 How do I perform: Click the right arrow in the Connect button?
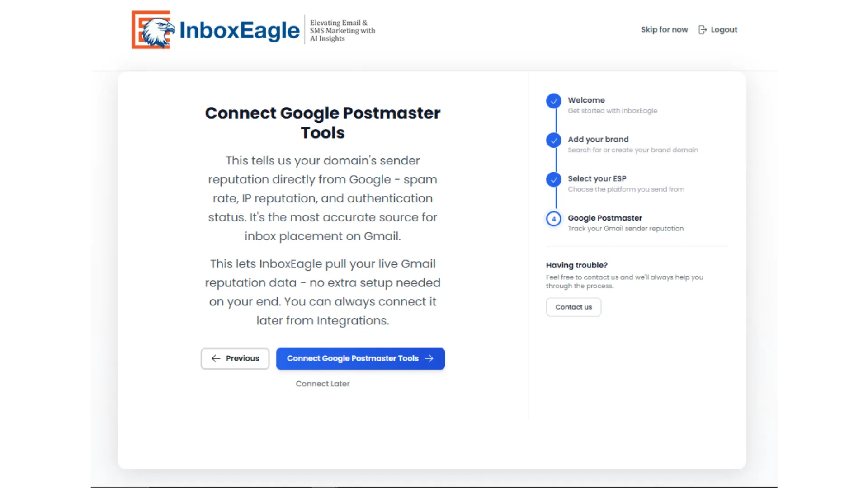(x=429, y=358)
